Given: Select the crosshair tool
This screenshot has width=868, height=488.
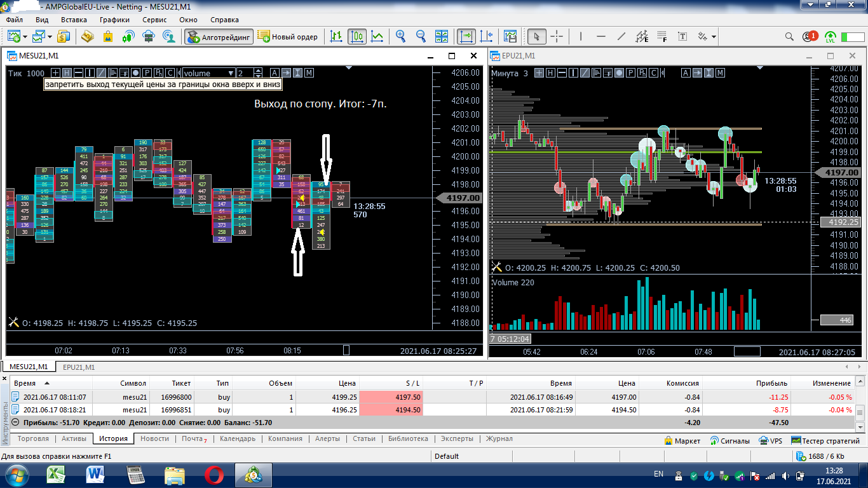Looking at the screenshot, I should click(557, 36).
